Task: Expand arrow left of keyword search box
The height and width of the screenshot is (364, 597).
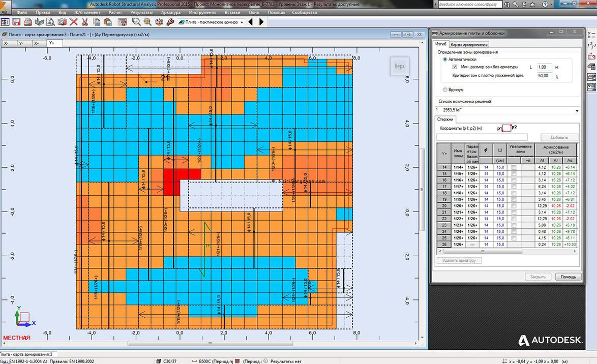Action: 436,4
